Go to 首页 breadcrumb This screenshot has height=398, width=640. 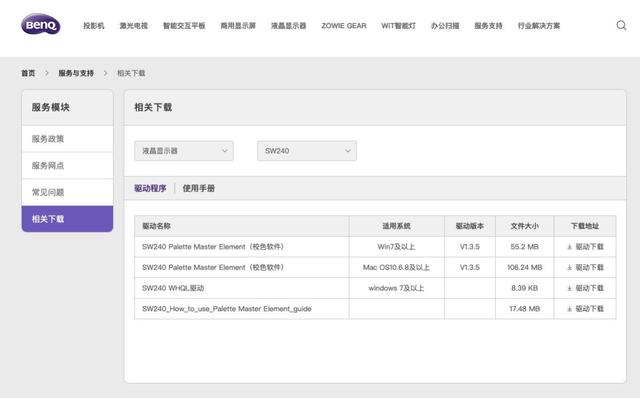pyautogui.click(x=28, y=73)
